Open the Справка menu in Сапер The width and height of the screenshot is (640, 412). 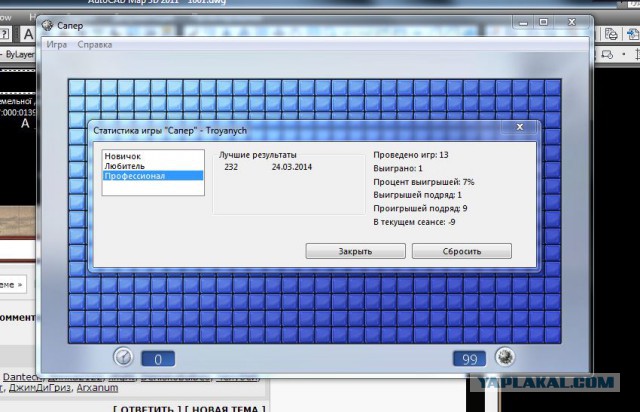pyautogui.click(x=95, y=45)
